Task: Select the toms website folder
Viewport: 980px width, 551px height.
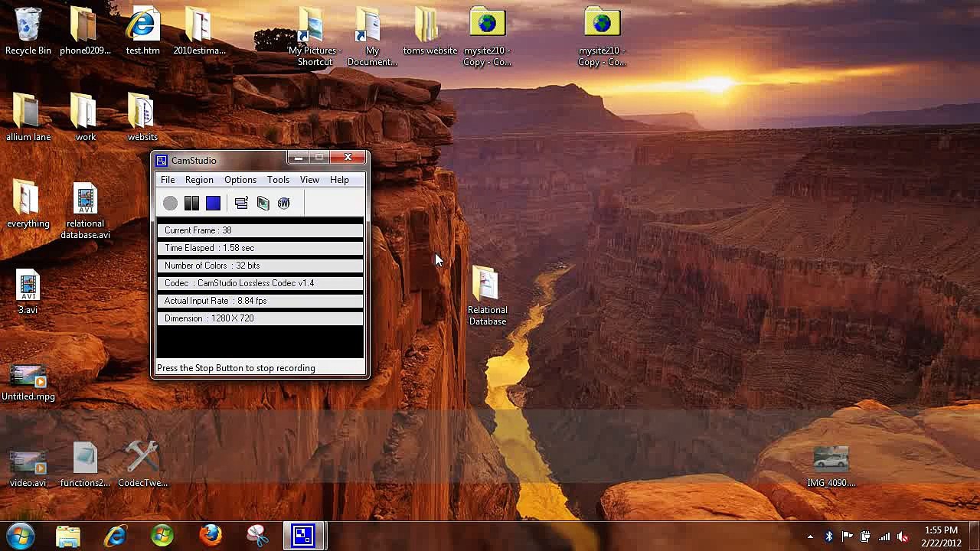Action: point(430,31)
